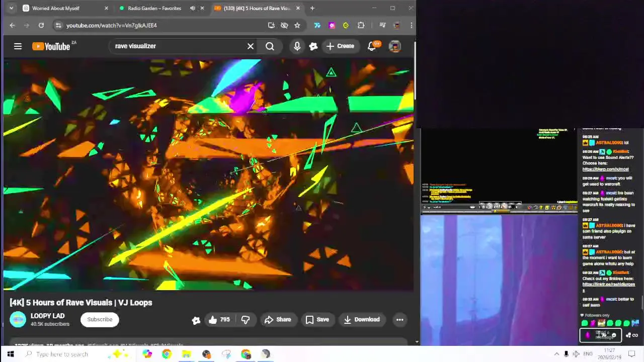644x362 pixels.
Task: Reload the YouTube page
Action: click(x=41, y=25)
